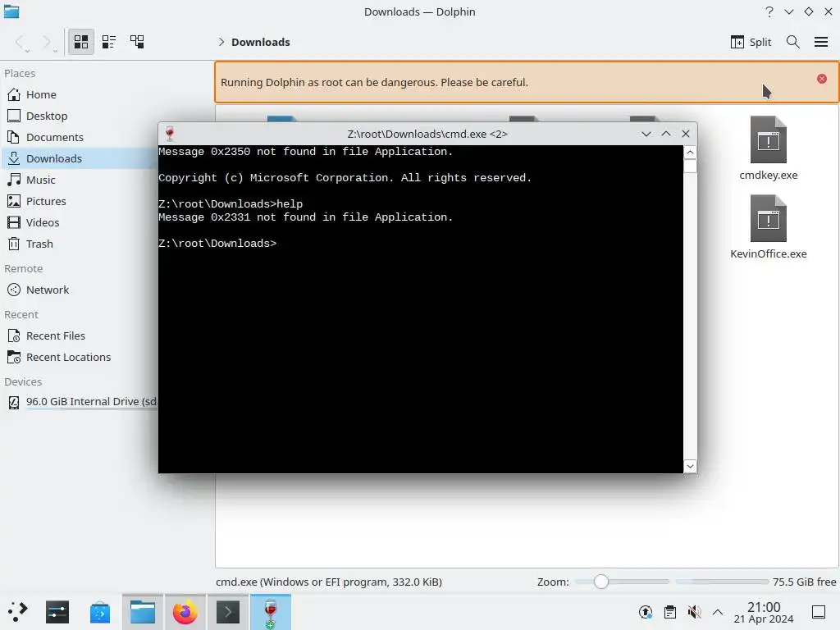
Task: Open system updates tray icon
Action: point(646,612)
